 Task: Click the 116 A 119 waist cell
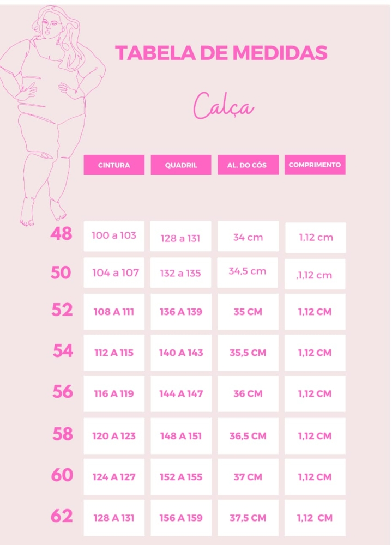114,393
